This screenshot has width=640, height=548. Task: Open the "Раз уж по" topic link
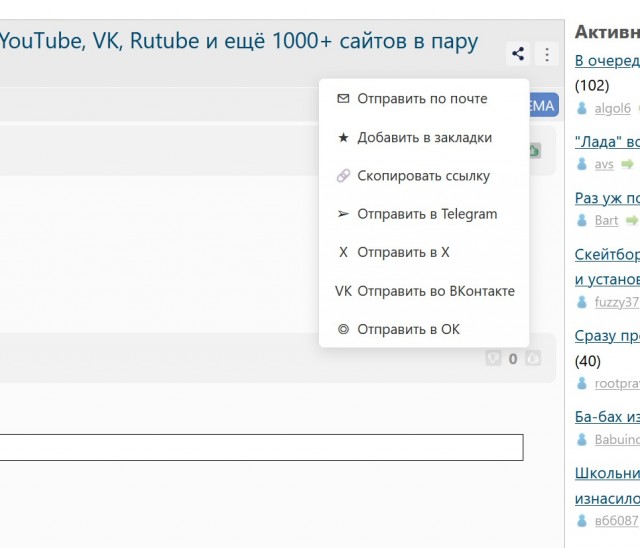[607, 198]
